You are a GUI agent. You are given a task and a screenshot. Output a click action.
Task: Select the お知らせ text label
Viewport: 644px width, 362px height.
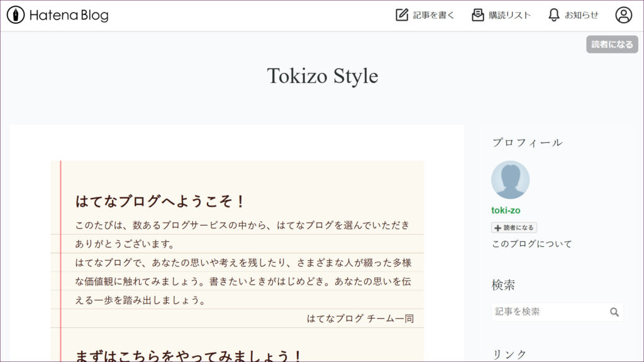[581, 15]
